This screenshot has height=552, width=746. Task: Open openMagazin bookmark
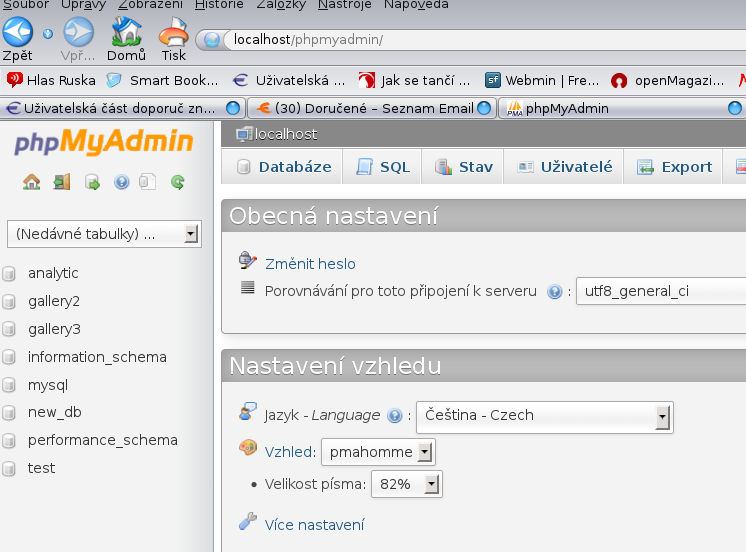[x=668, y=80]
